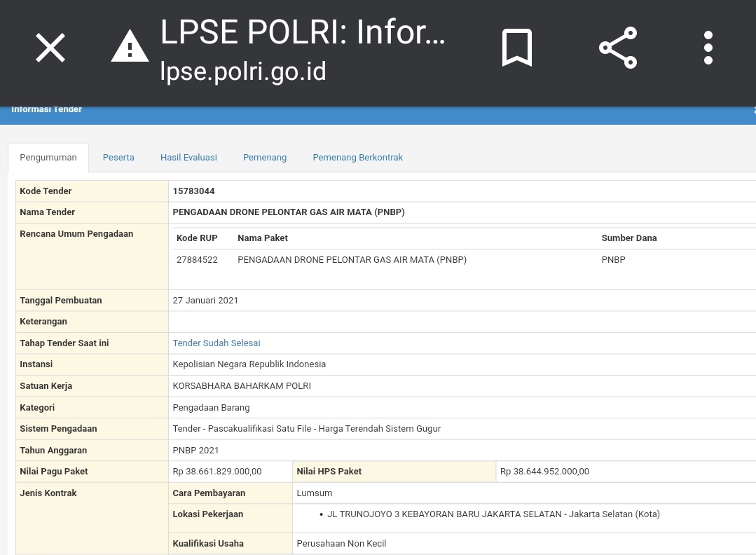Click the Kode Tender label
Screen dimensions: 756x555
(46, 191)
